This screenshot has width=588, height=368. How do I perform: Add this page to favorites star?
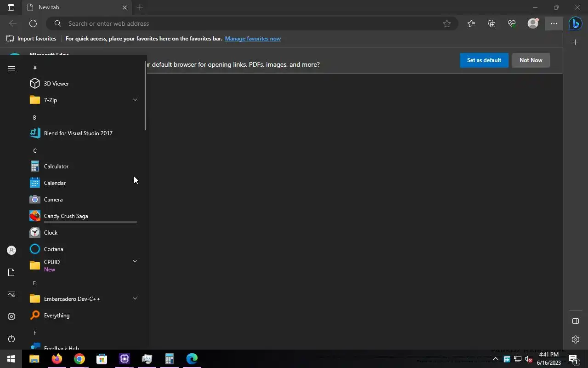pyautogui.click(x=447, y=23)
